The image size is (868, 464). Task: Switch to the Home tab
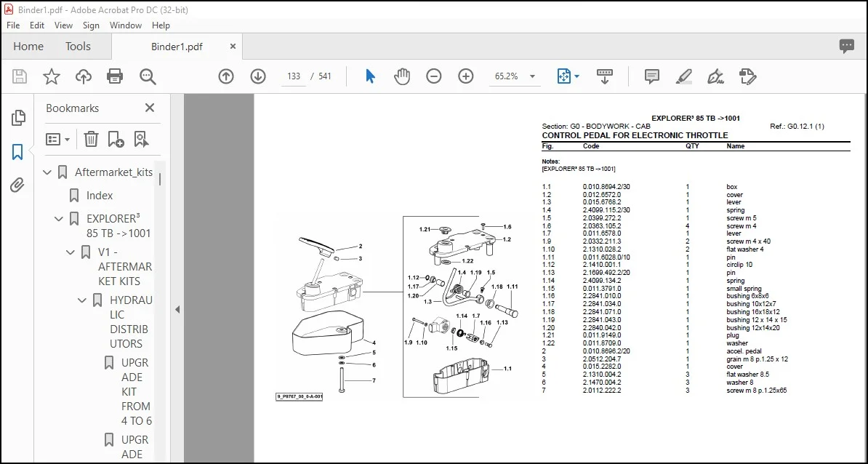(28, 47)
